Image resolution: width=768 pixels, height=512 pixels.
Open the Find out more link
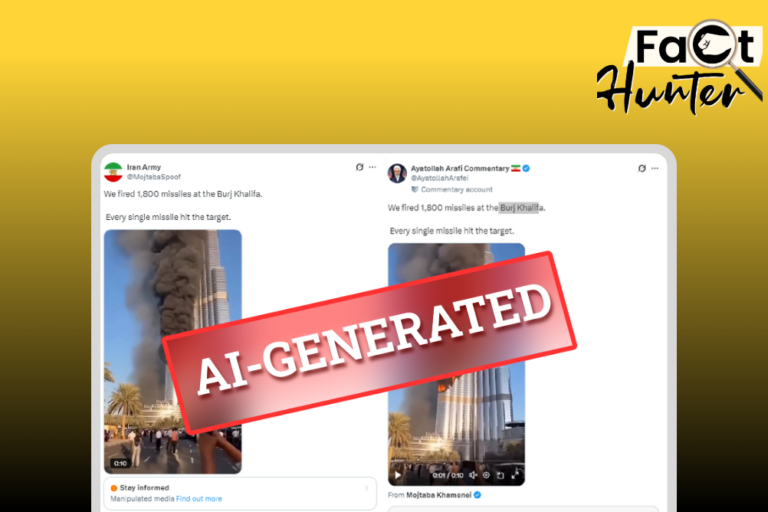[x=199, y=499]
